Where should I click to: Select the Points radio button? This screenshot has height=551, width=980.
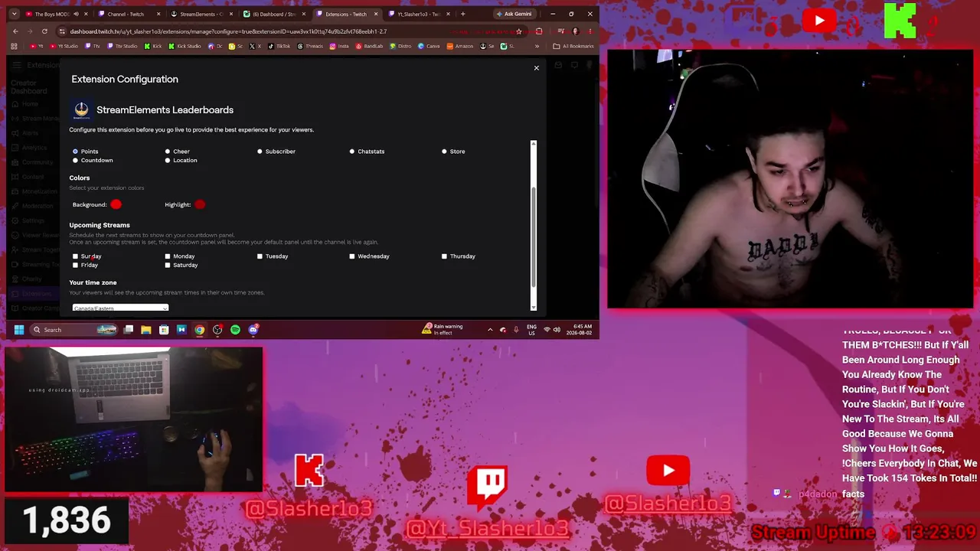[75, 152]
